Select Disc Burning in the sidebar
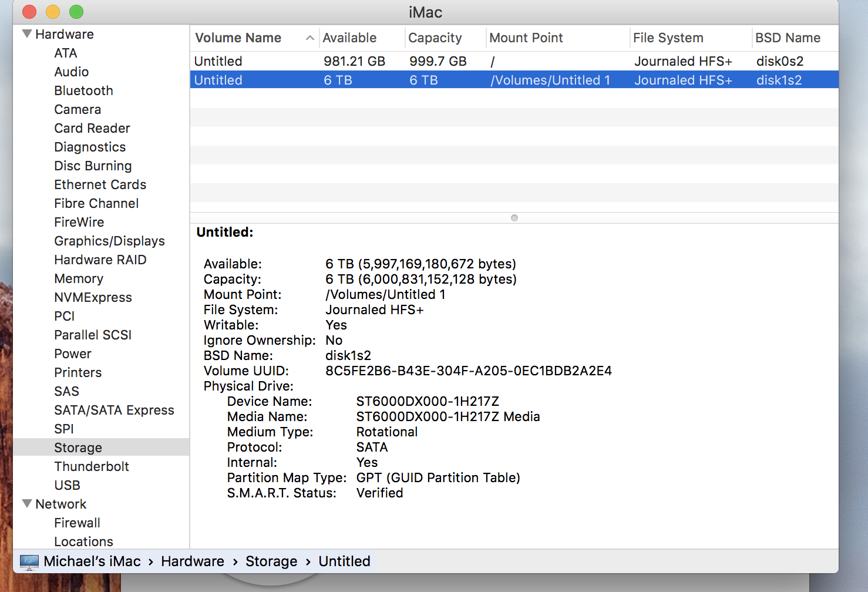Screen dimensions: 868x592 click(93, 166)
